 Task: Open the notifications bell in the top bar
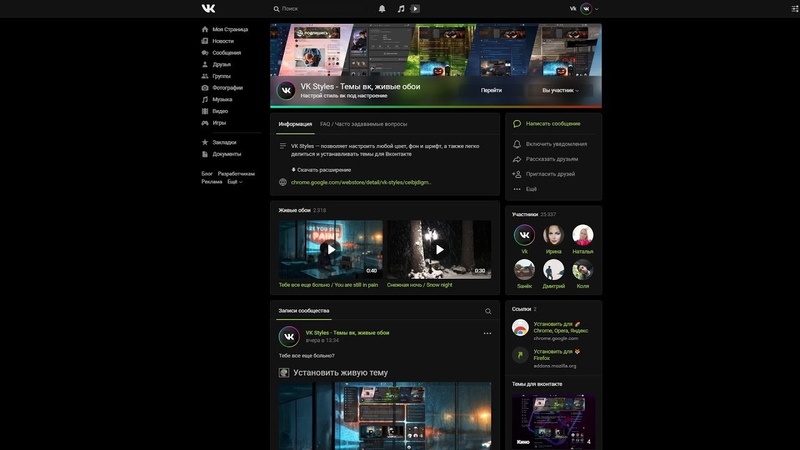(382, 8)
